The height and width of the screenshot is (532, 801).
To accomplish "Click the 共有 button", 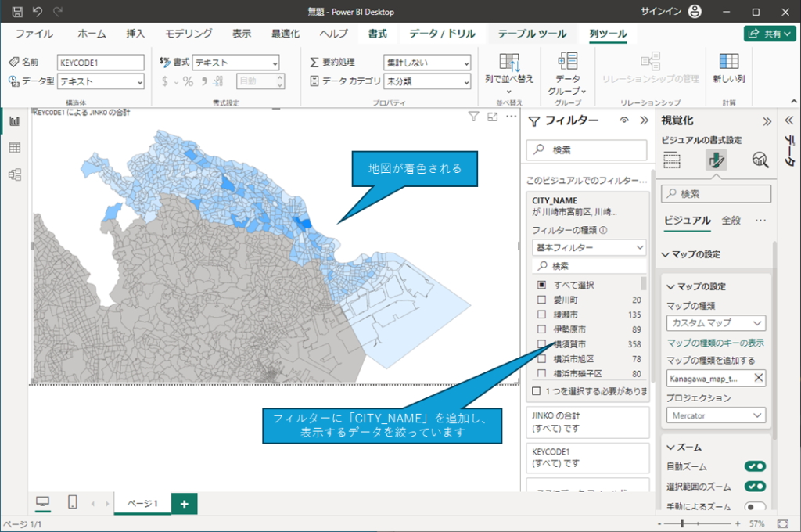I will click(770, 34).
